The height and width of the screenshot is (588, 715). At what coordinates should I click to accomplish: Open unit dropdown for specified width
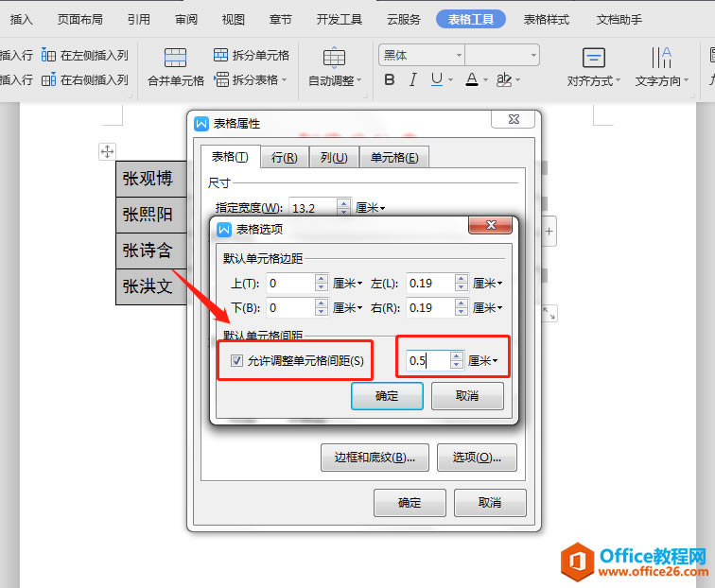(x=371, y=208)
